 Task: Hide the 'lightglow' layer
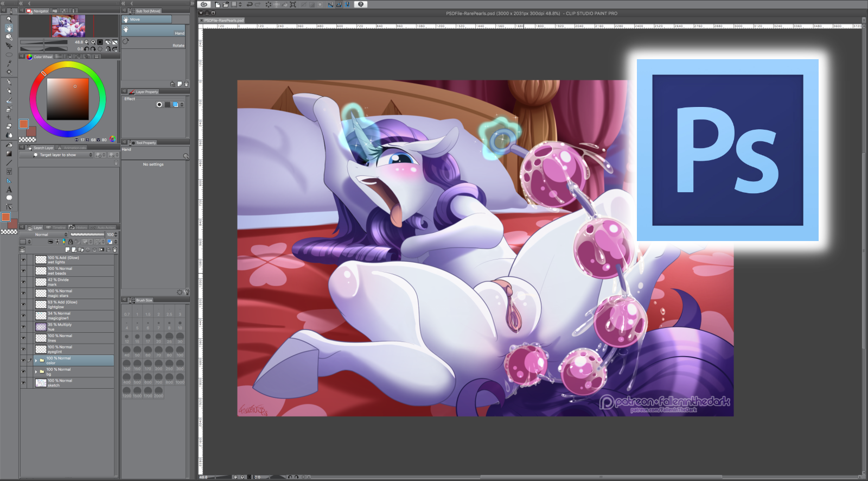click(23, 305)
